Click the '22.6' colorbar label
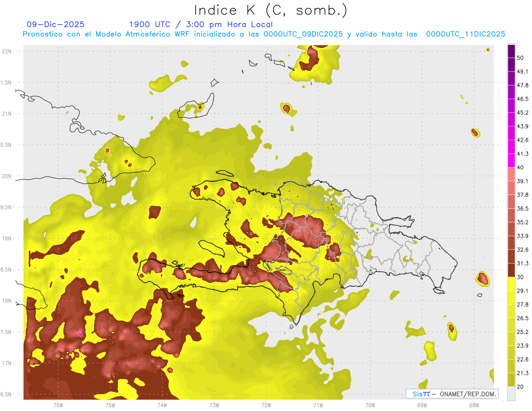The width and height of the screenshot is (532, 411). pos(523,360)
